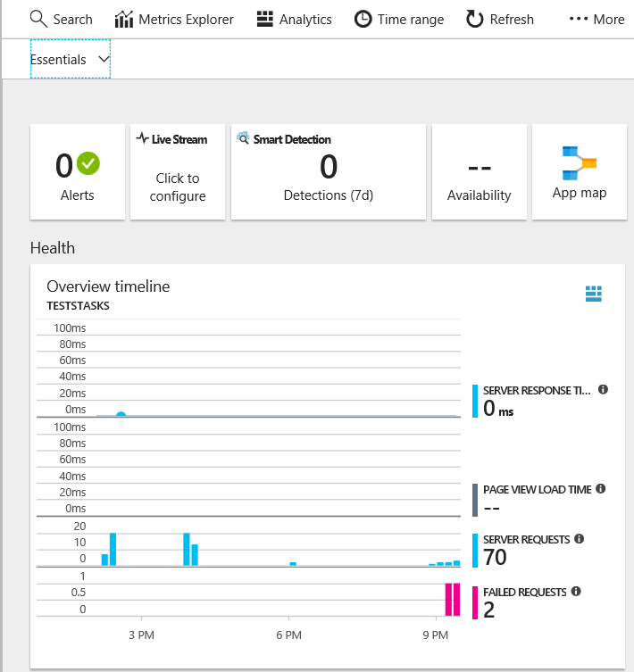Show info for Server Response Time
634x672 pixels.
[603, 390]
